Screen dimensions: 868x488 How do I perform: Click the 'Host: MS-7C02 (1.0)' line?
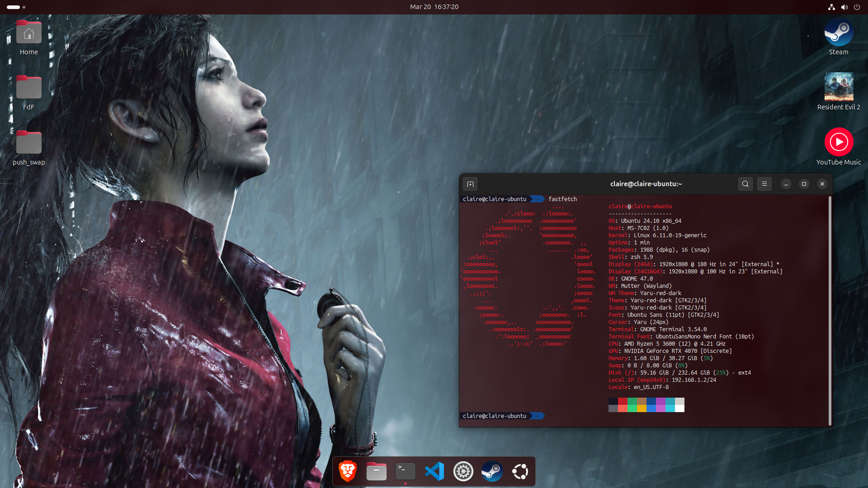[638, 228]
